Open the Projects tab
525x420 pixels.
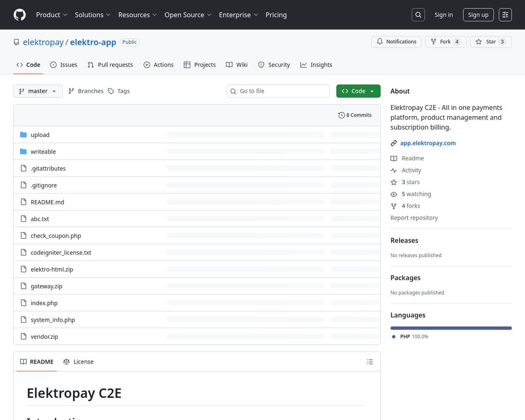tap(200, 65)
